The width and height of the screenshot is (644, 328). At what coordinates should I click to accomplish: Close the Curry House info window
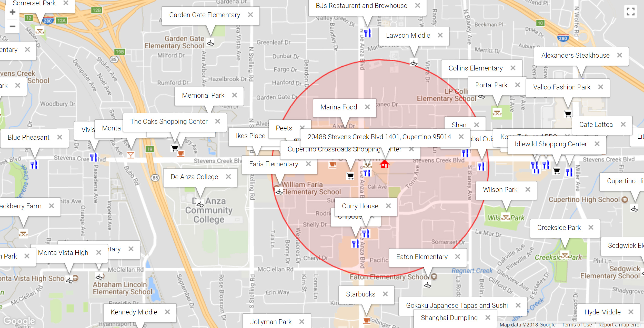tap(388, 206)
